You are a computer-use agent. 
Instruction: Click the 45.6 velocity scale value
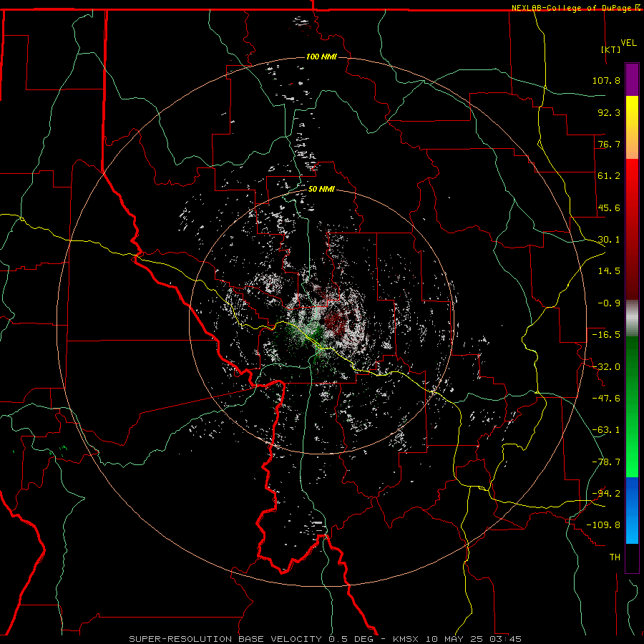click(x=609, y=208)
